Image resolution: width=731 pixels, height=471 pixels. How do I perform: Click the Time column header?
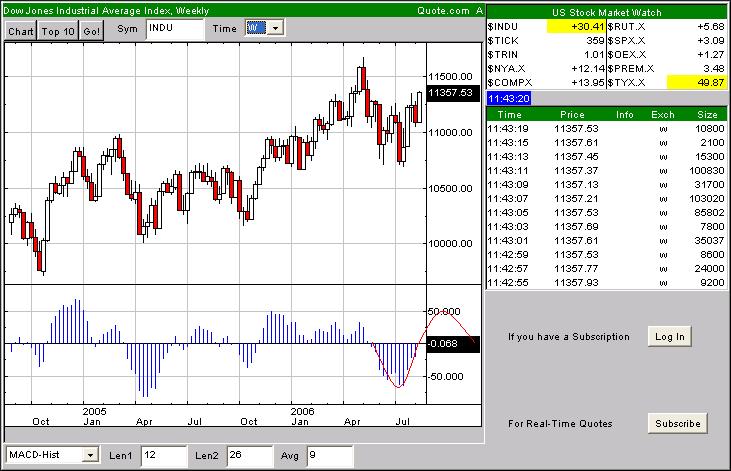(x=509, y=115)
